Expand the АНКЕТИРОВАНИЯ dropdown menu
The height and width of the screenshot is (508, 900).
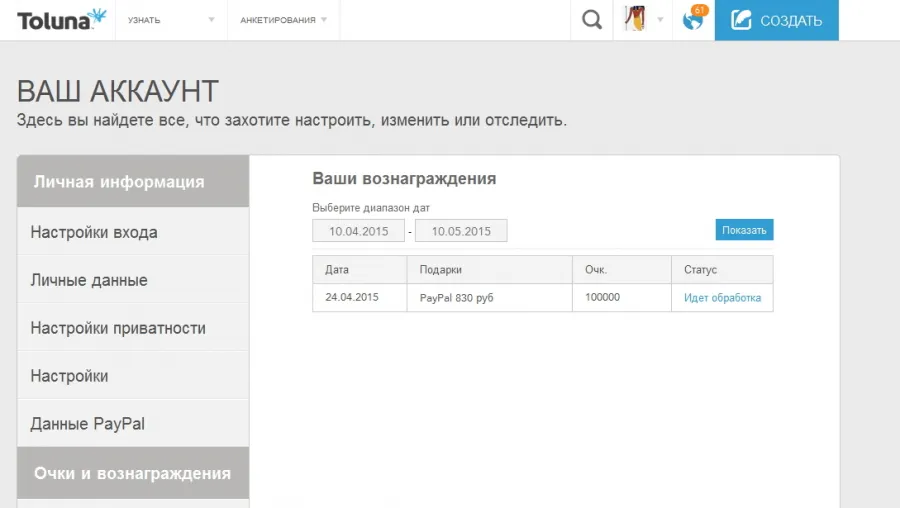pyautogui.click(x=284, y=20)
